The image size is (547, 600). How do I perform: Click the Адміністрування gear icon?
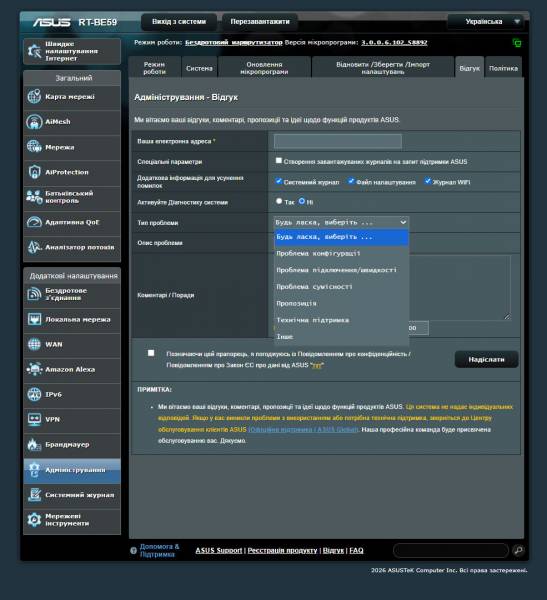point(34,470)
